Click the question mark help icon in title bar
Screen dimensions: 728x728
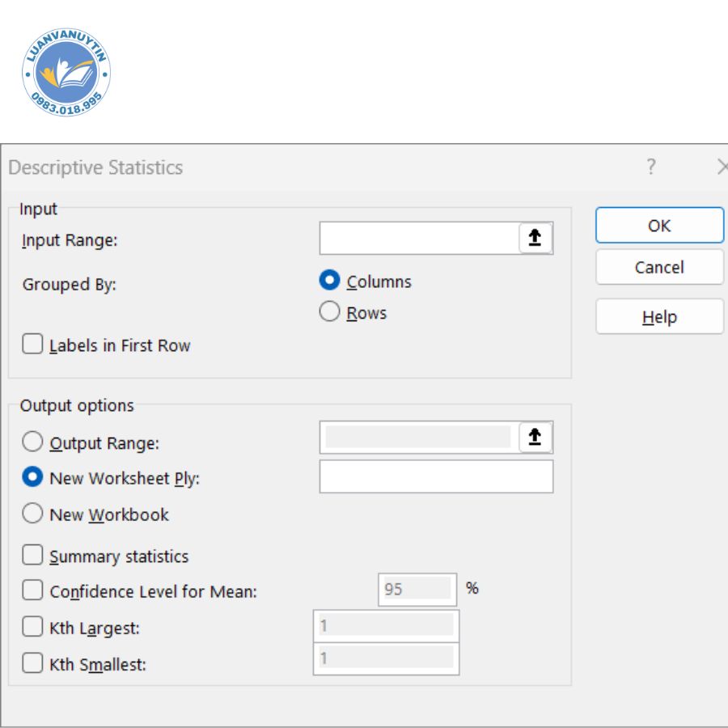(651, 167)
